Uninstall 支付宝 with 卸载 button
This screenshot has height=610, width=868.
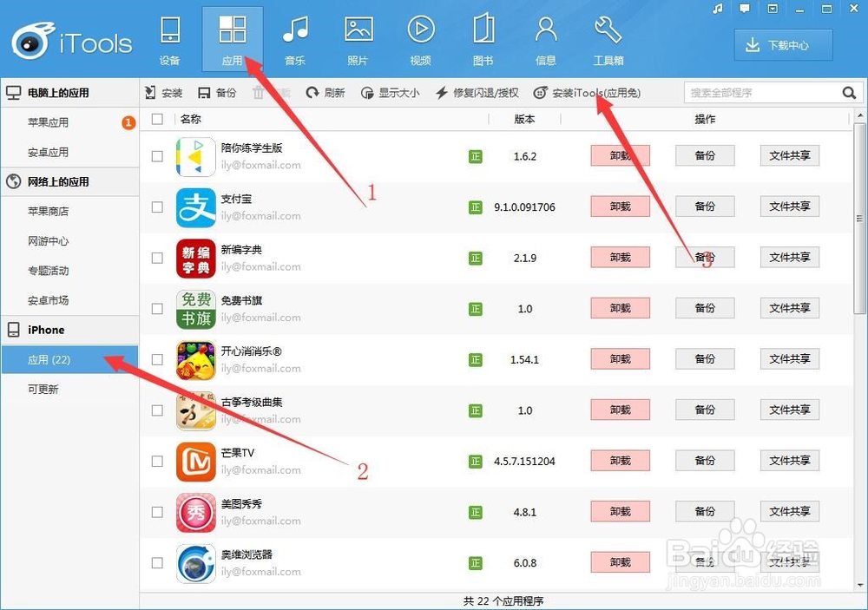[x=621, y=207]
